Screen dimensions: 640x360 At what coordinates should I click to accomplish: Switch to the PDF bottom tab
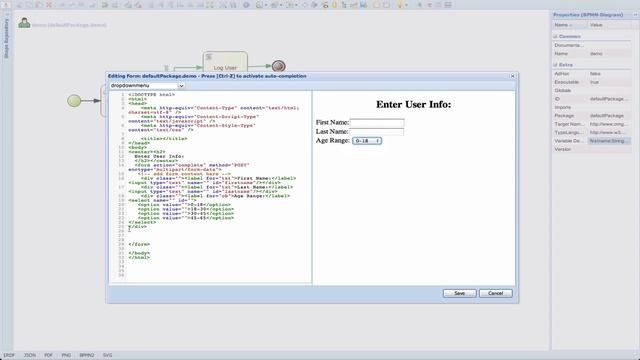click(x=49, y=355)
